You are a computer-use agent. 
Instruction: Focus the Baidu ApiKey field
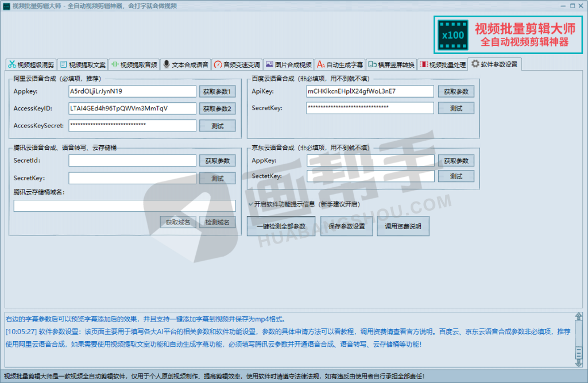[x=370, y=91]
